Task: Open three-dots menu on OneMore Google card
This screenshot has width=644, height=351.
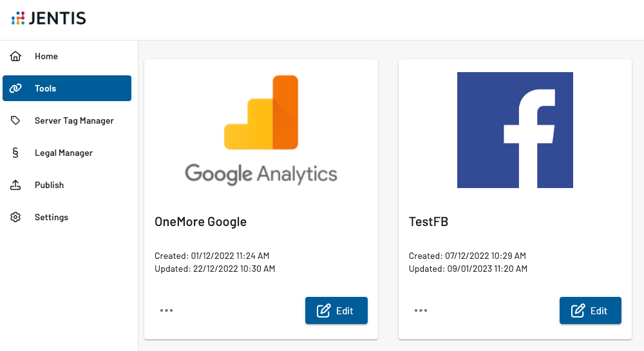Action: pyautogui.click(x=166, y=310)
